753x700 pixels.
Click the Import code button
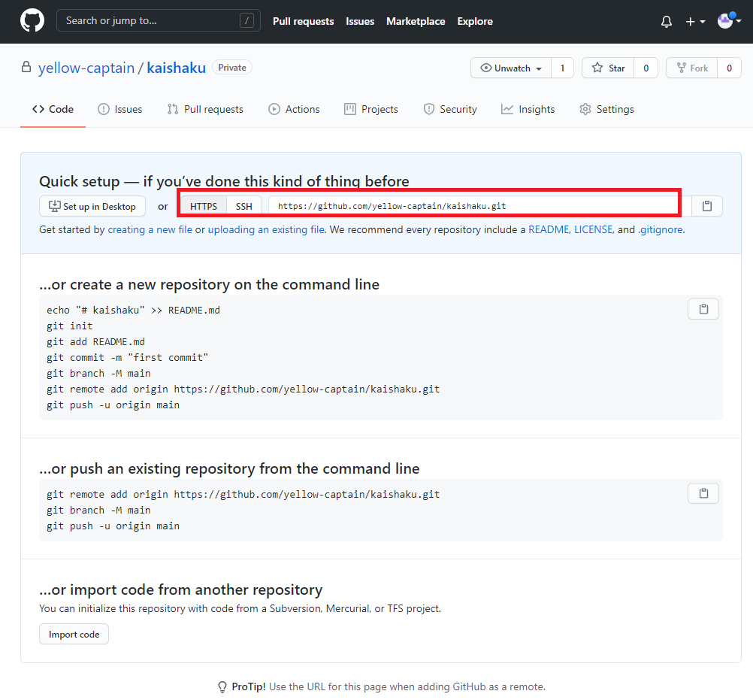click(x=74, y=634)
